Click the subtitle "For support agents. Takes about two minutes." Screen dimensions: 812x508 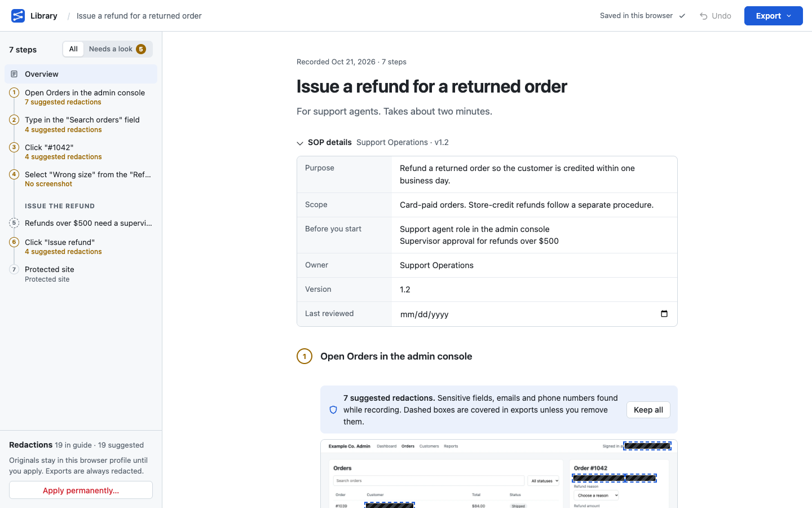(x=394, y=111)
